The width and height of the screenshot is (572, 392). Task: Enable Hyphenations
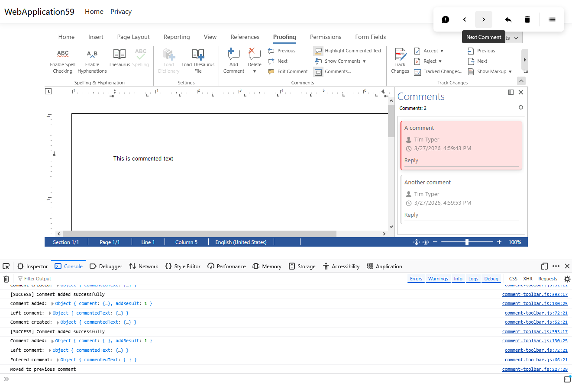coord(92,61)
